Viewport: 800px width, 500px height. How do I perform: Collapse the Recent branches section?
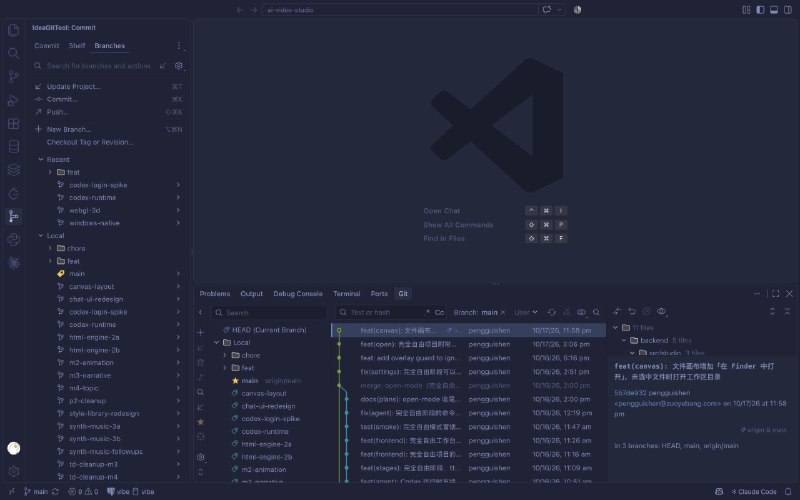click(41, 160)
